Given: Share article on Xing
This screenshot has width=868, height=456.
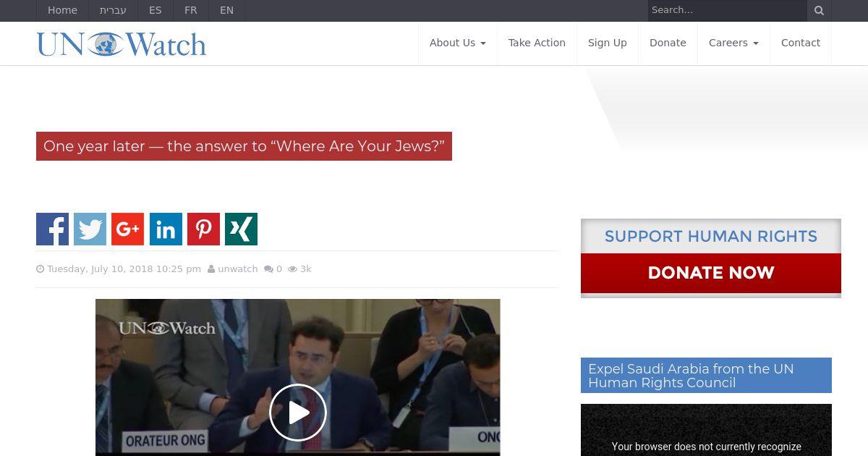Looking at the screenshot, I should point(241,229).
